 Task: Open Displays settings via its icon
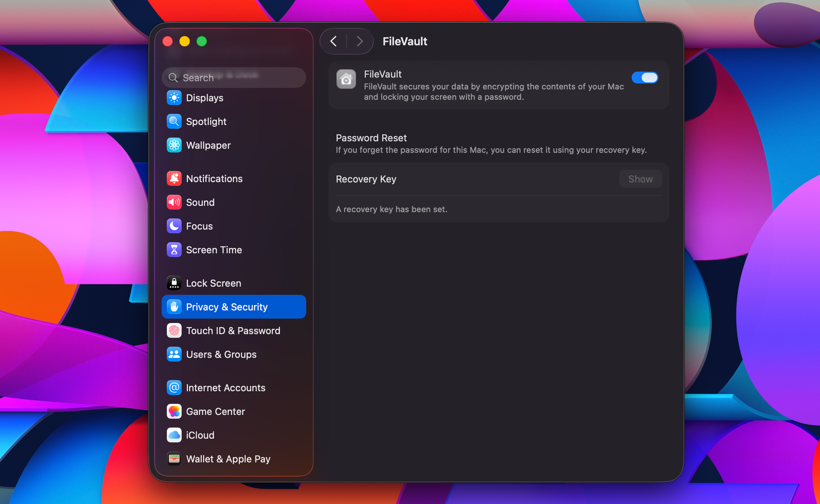click(x=174, y=97)
